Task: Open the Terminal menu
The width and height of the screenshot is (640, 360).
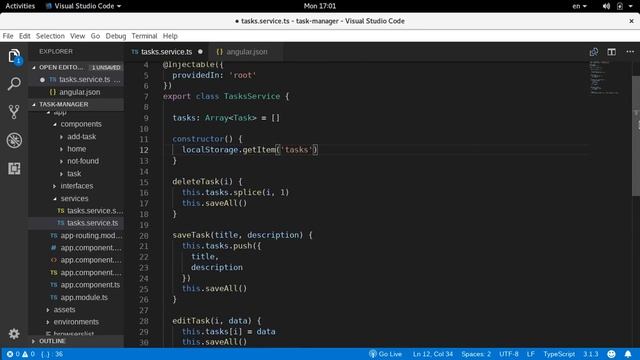Action: coord(144,36)
